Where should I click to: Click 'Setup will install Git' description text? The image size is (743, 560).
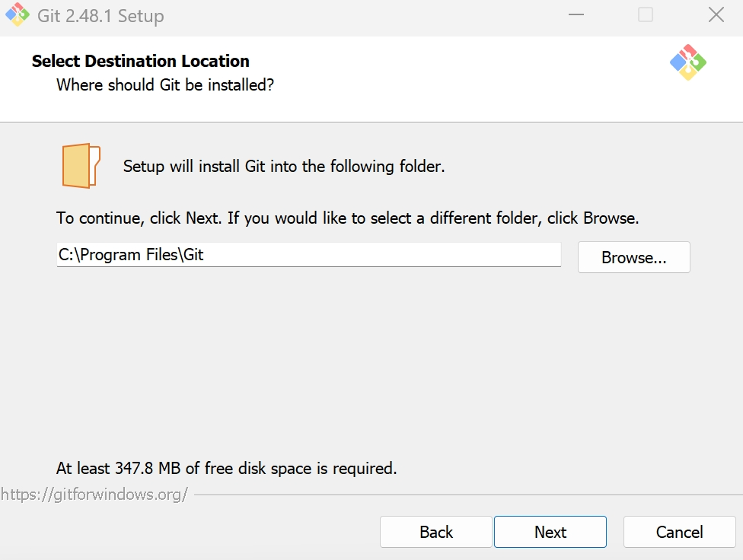(x=284, y=166)
